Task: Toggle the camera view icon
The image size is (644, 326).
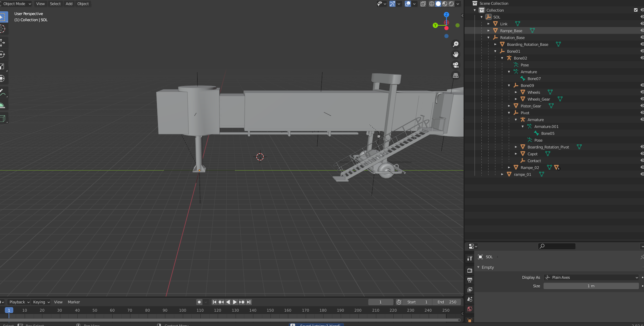Action: [x=456, y=65]
